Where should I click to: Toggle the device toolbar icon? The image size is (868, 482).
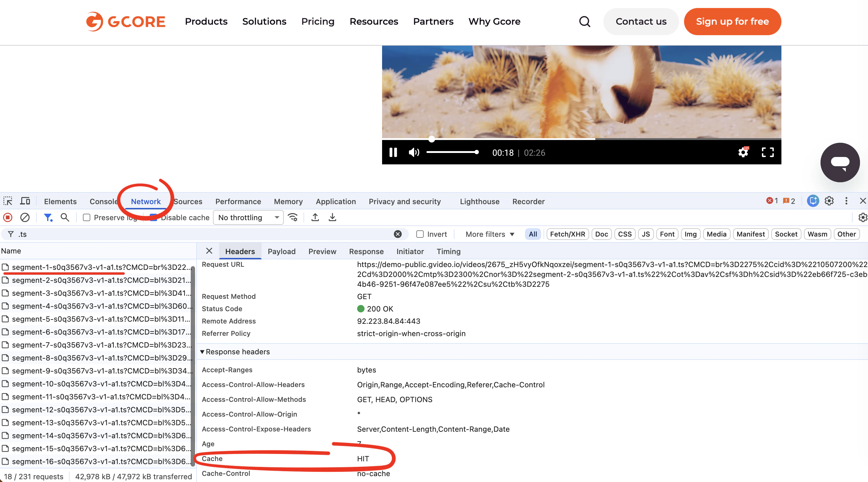pos(25,201)
